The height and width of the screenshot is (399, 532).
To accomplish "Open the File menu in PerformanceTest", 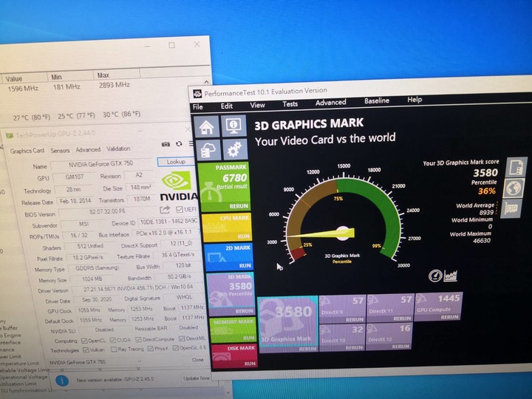I will point(198,107).
